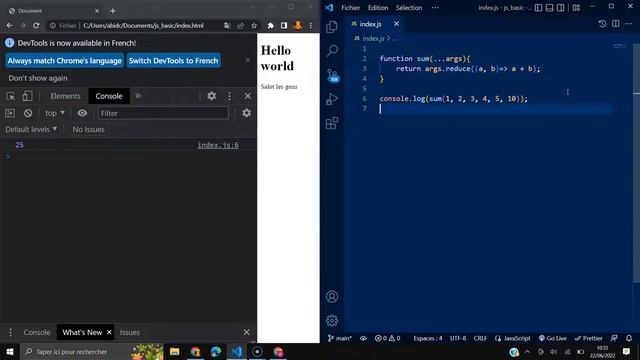640x360 pixels.
Task: Open VS Code Explorer view
Action: tap(332, 27)
